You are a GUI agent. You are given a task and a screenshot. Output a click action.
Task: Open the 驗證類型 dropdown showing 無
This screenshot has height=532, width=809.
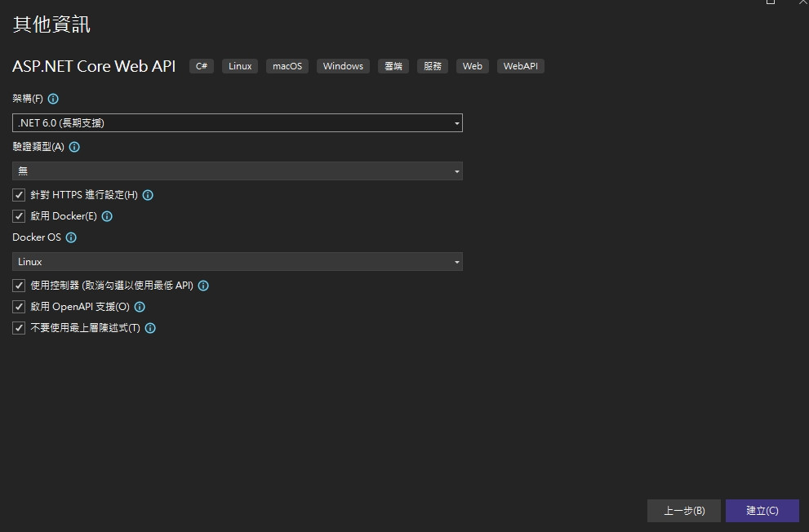(238, 171)
